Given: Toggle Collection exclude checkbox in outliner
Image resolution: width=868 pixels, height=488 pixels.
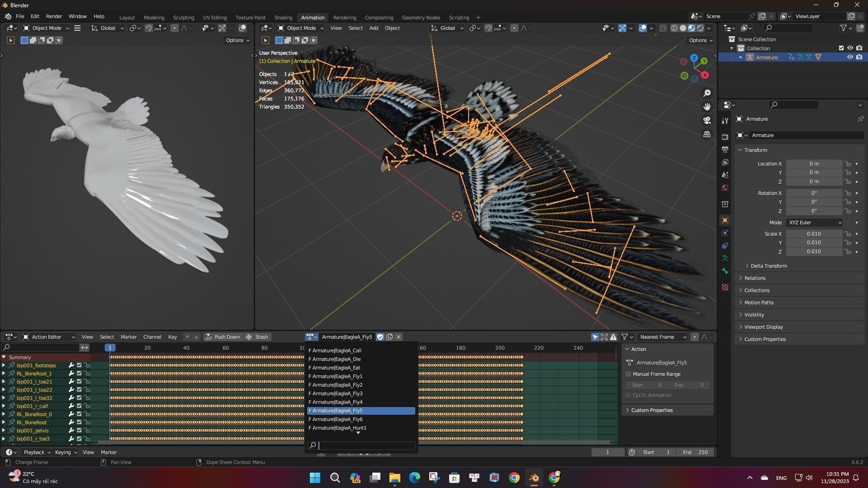Looking at the screenshot, I should point(841,48).
